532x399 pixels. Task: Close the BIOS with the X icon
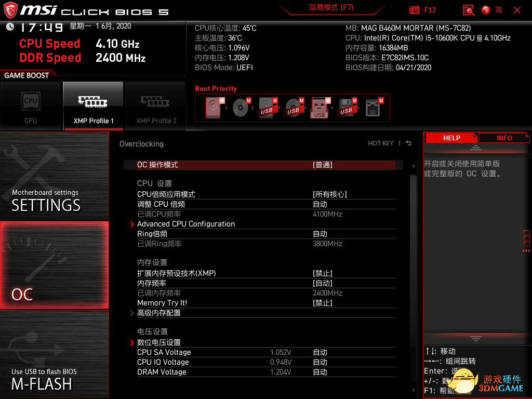pyautogui.click(x=517, y=10)
